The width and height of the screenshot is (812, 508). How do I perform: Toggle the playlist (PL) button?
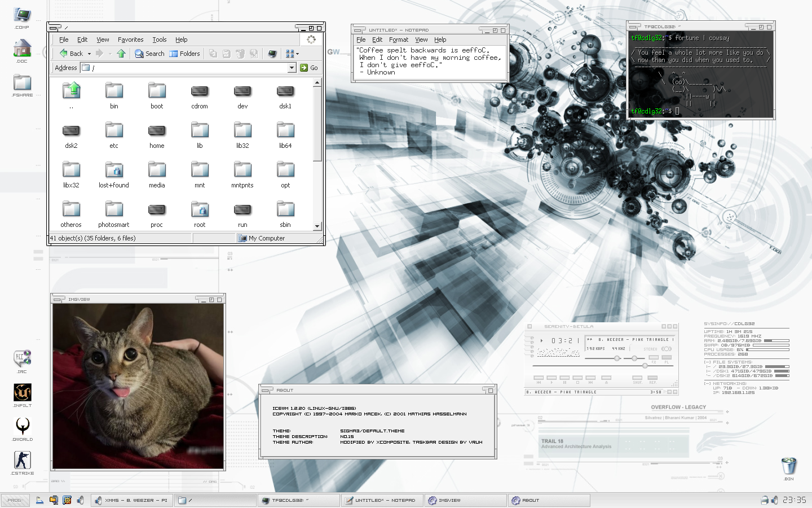[x=667, y=357]
